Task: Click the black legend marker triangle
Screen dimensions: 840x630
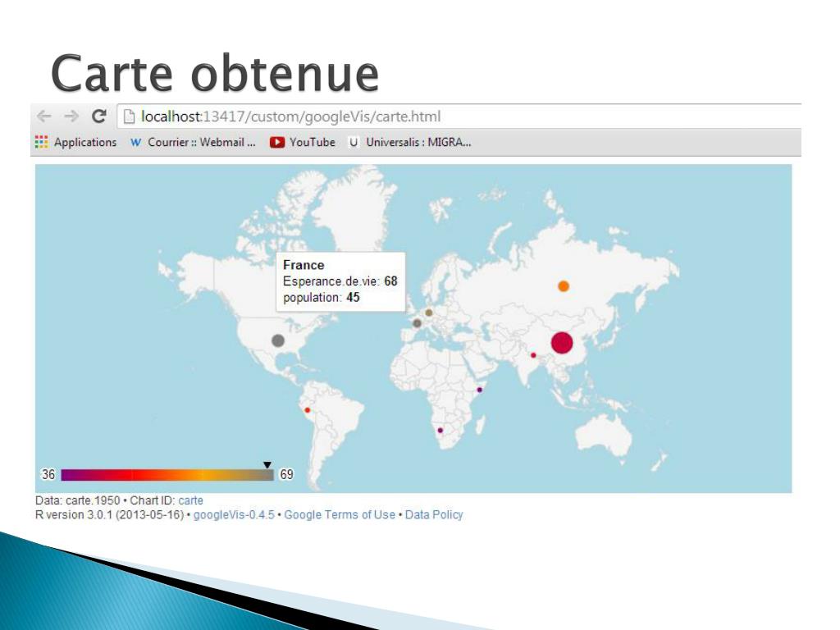Action: (267, 465)
